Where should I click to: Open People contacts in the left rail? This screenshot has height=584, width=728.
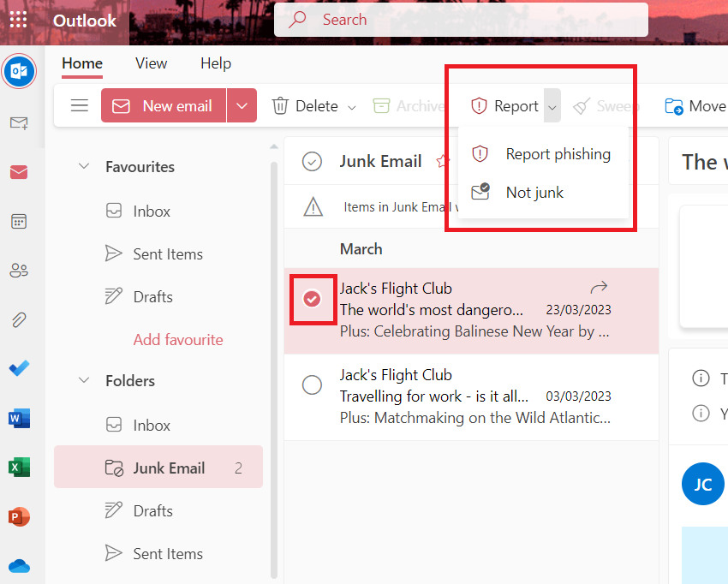[19, 271]
